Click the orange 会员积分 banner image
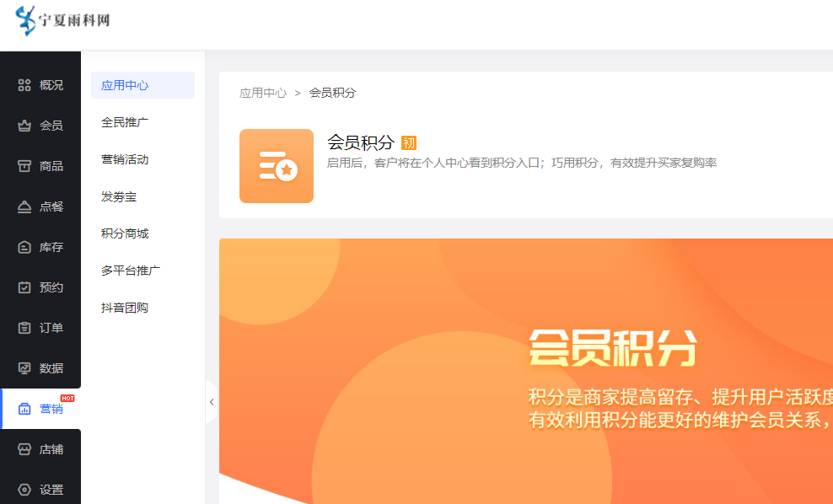This screenshot has width=833, height=504. (x=526, y=371)
